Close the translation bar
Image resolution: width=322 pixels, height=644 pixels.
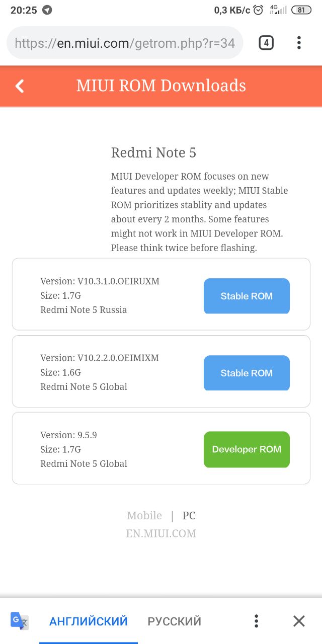299,621
